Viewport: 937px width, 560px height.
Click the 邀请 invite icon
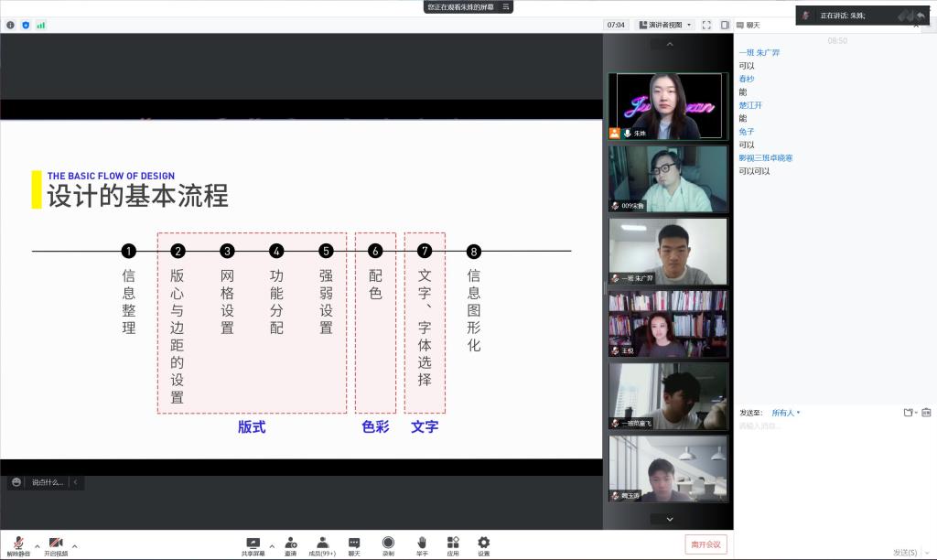[290, 545]
